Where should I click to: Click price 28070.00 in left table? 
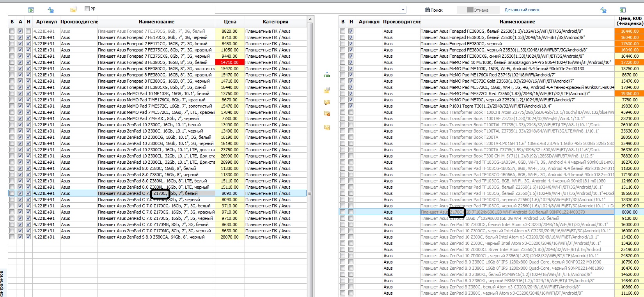tap(230, 237)
